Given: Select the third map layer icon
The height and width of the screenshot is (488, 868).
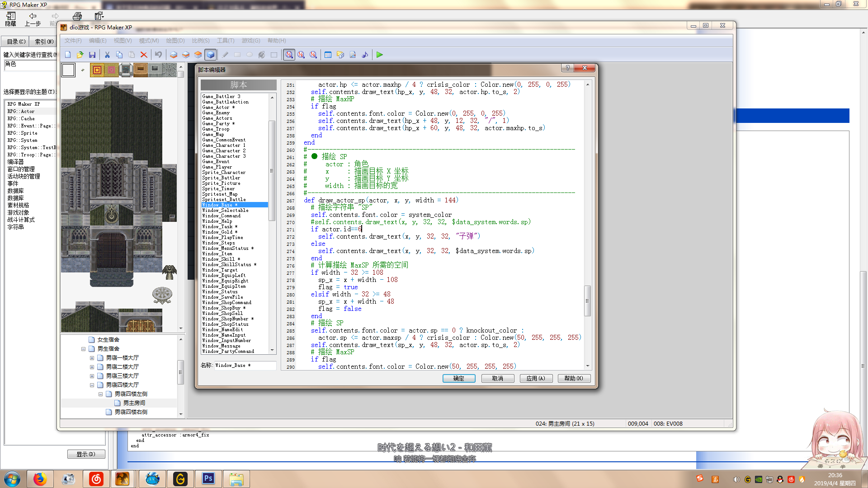Looking at the screenshot, I should (198, 55).
